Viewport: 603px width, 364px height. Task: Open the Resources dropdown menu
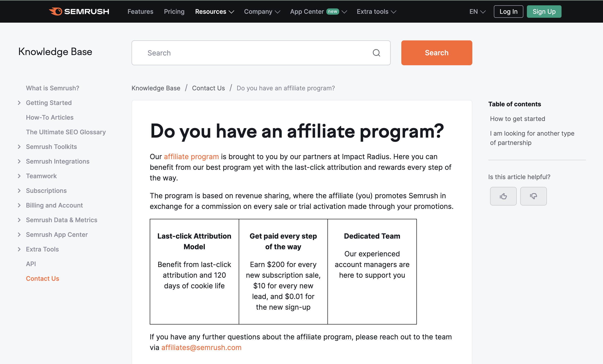214,12
